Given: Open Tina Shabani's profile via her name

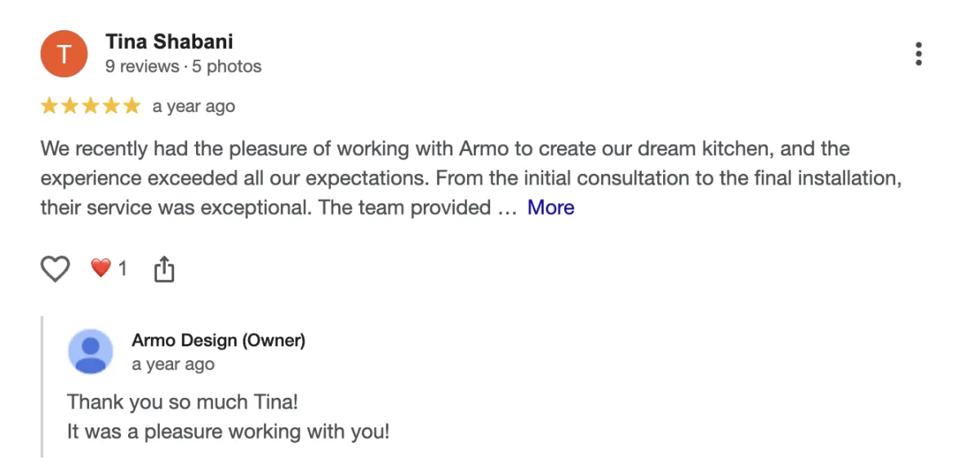Looking at the screenshot, I should [169, 42].
